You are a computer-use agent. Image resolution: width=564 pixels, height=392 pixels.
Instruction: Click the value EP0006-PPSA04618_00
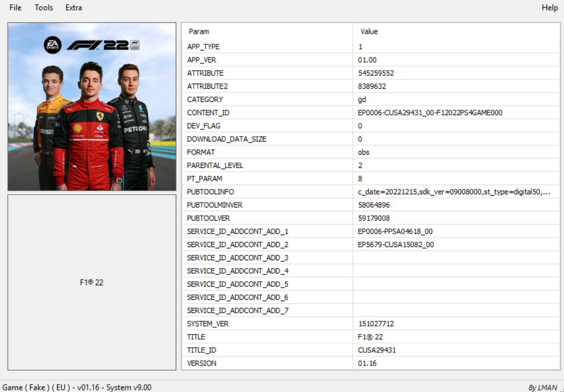[396, 231]
